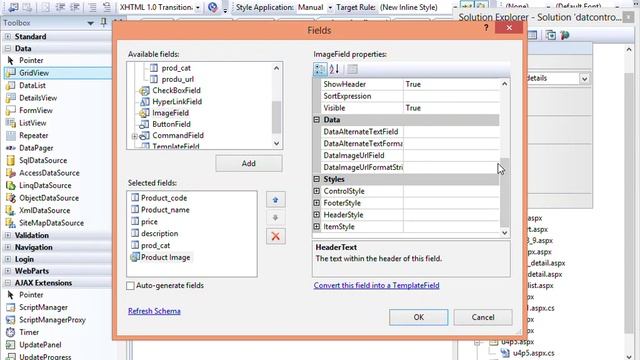Click DataAlternateTextField value cell
Image resolution: width=640 pixels, height=360 pixels.
pos(451,132)
